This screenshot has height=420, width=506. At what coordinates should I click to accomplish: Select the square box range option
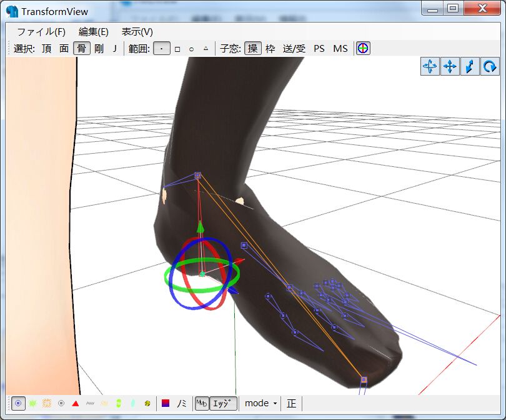click(177, 49)
